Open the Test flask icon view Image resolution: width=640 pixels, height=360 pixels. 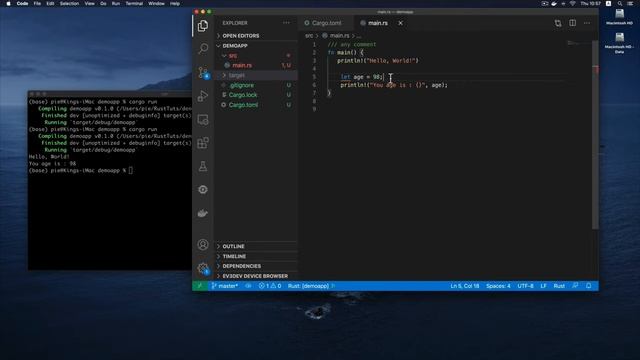[x=203, y=166]
